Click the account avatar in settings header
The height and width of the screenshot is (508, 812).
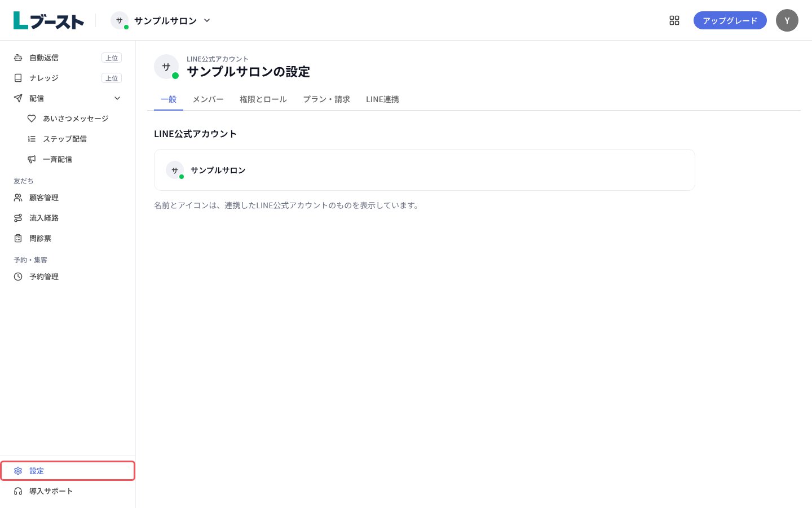point(166,67)
